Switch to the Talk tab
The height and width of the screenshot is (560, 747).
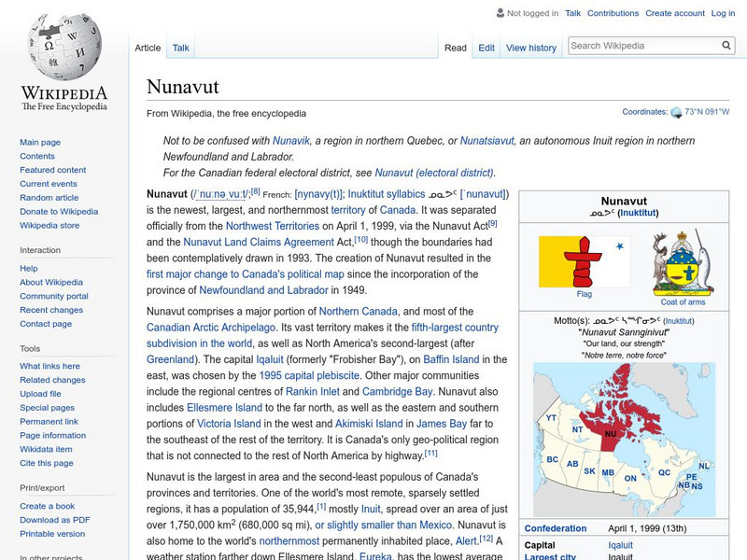coord(180,48)
